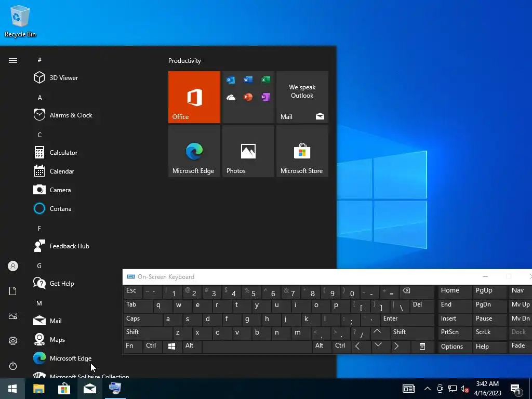Viewport: 532px width, 399px height.
Task: Toggle right Alt key on the keyboard
Action: [x=322, y=347]
